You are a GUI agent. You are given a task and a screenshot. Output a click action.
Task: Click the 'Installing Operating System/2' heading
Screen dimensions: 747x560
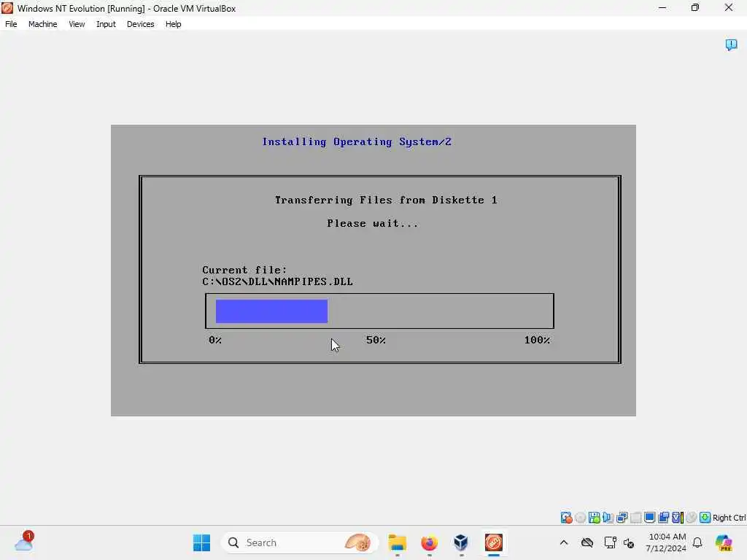356,141
